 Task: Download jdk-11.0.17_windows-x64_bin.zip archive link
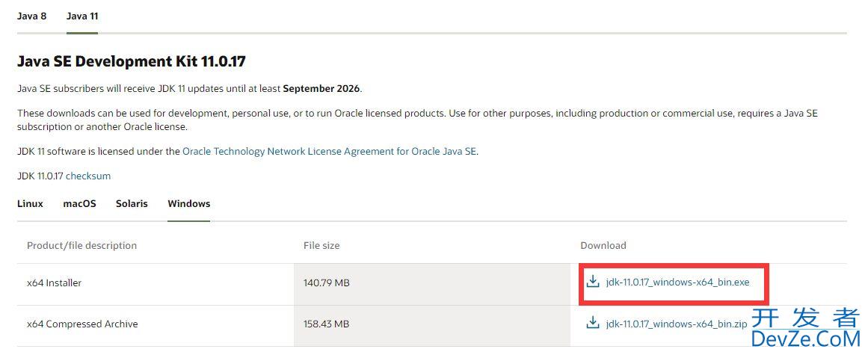(x=677, y=324)
